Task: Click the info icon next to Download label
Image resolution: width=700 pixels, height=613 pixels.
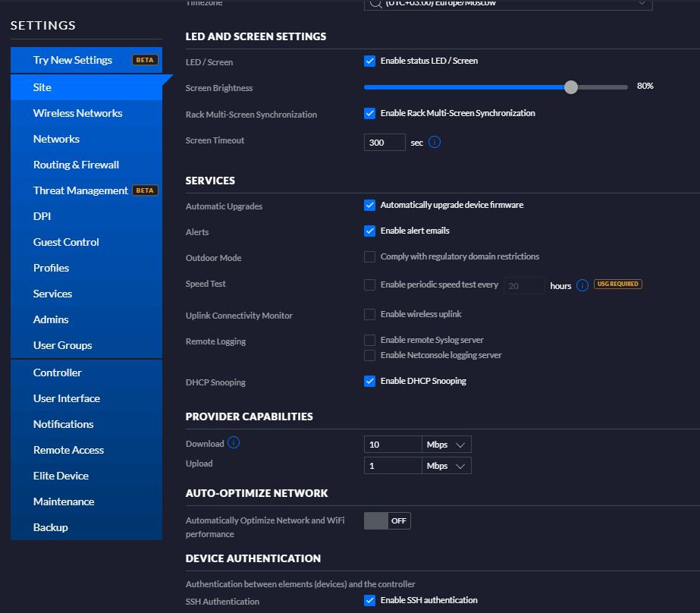Action: point(234,442)
